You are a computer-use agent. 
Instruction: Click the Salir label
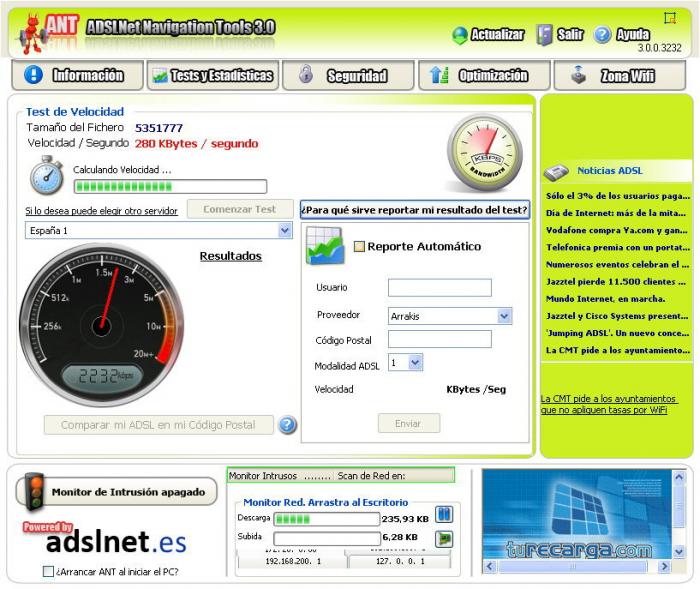570,34
